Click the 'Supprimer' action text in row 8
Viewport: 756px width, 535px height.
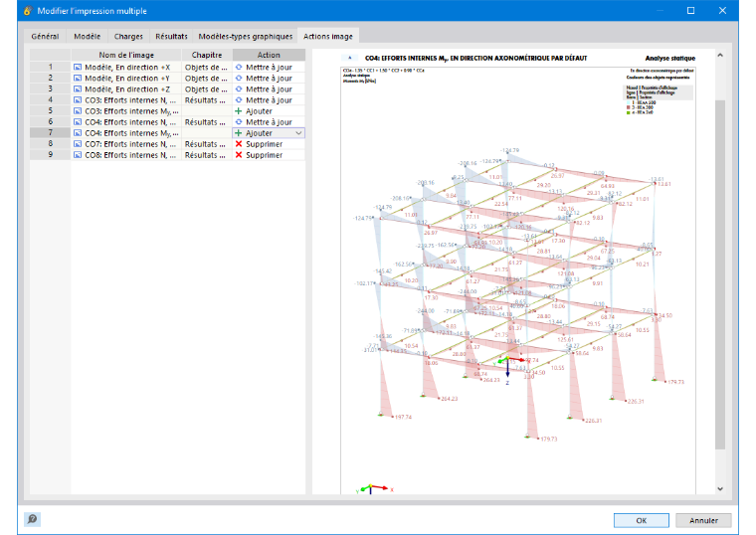pyautogui.click(x=265, y=144)
